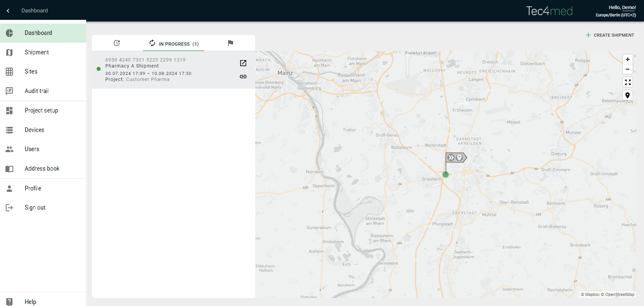Click the shipment status tag on map
Viewport: 644px width, 306px height.
(455, 158)
